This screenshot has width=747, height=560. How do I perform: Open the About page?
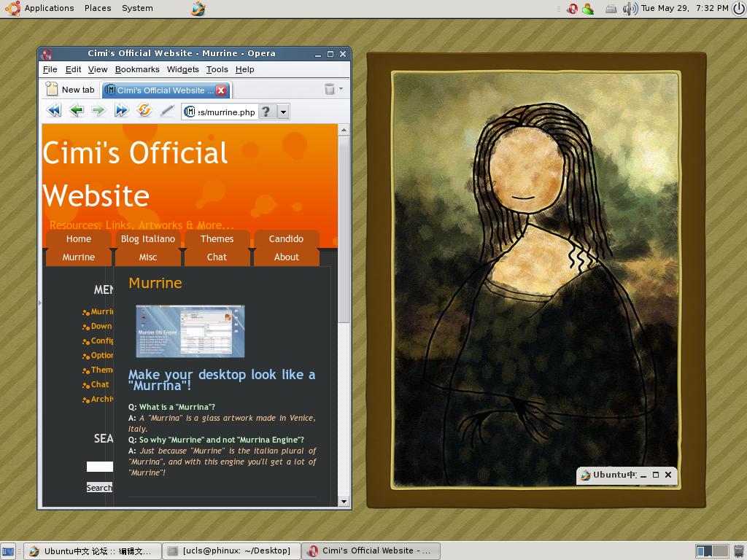tap(286, 257)
